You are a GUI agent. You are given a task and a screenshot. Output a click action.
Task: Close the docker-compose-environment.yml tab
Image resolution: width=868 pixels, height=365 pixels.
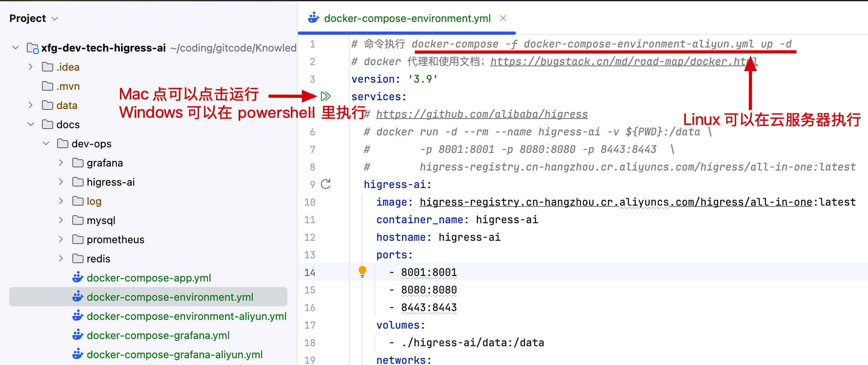(503, 18)
